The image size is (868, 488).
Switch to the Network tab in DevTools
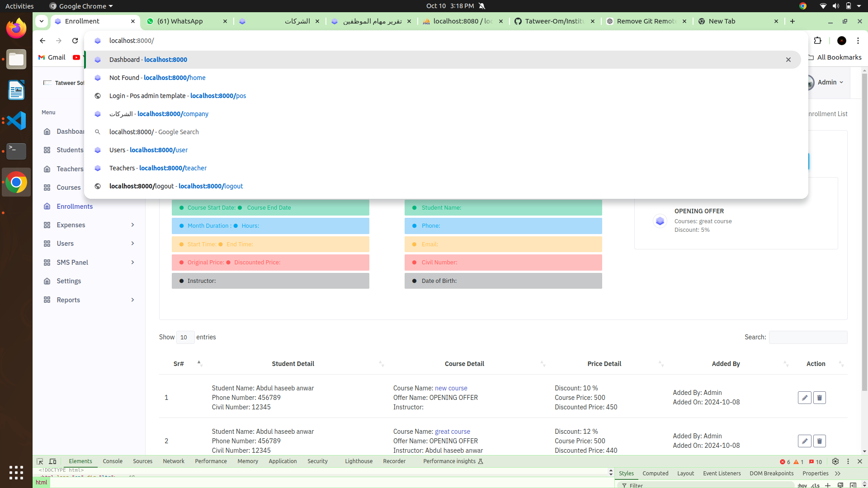(x=174, y=461)
